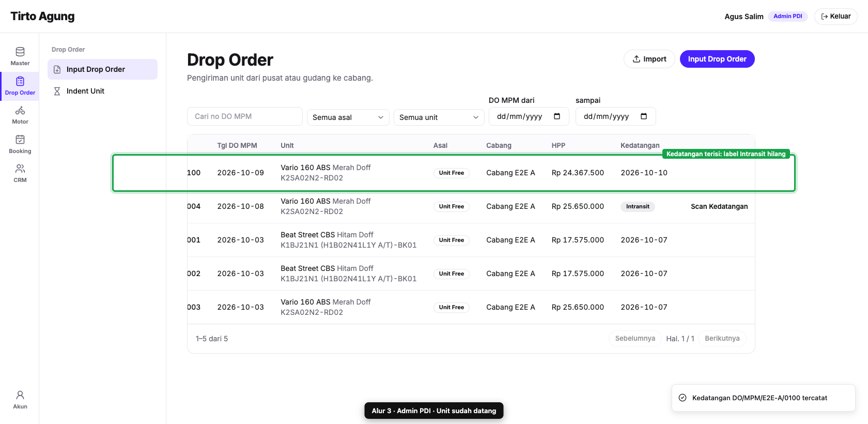Open the DO MPM dari date picker
868x424 pixels.
tap(529, 116)
